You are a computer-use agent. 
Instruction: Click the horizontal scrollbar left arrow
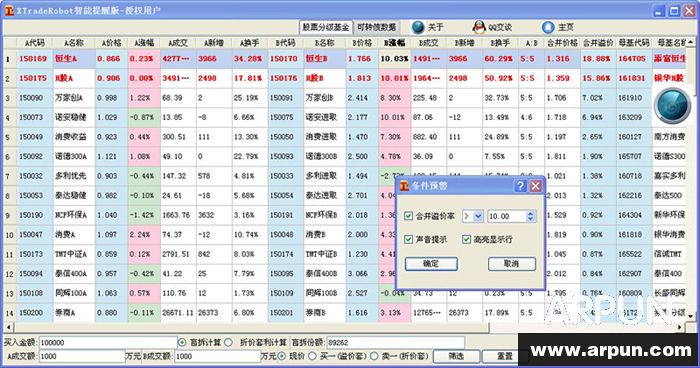point(8,328)
